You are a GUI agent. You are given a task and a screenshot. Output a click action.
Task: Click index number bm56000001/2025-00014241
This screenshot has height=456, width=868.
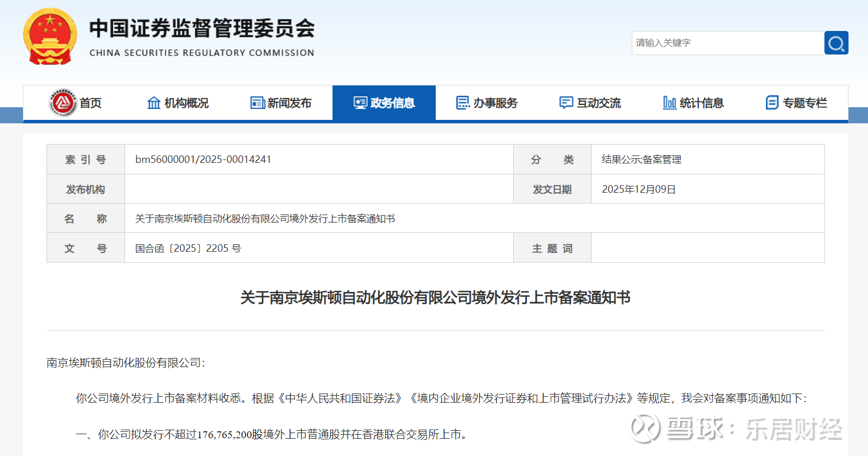point(203,159)
